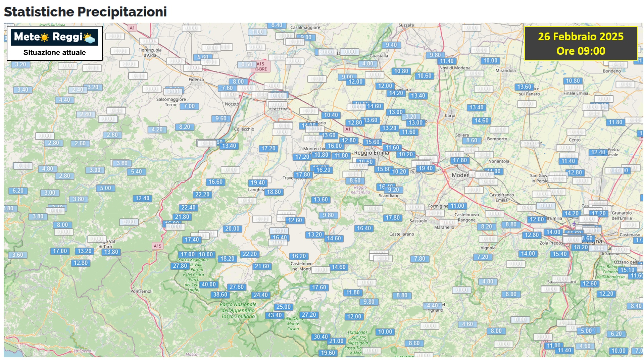Viewport: 644px width, 362px height.
Task: Click the Statistiche Precipitazioni heading
Action: click(x=85, y=12)
